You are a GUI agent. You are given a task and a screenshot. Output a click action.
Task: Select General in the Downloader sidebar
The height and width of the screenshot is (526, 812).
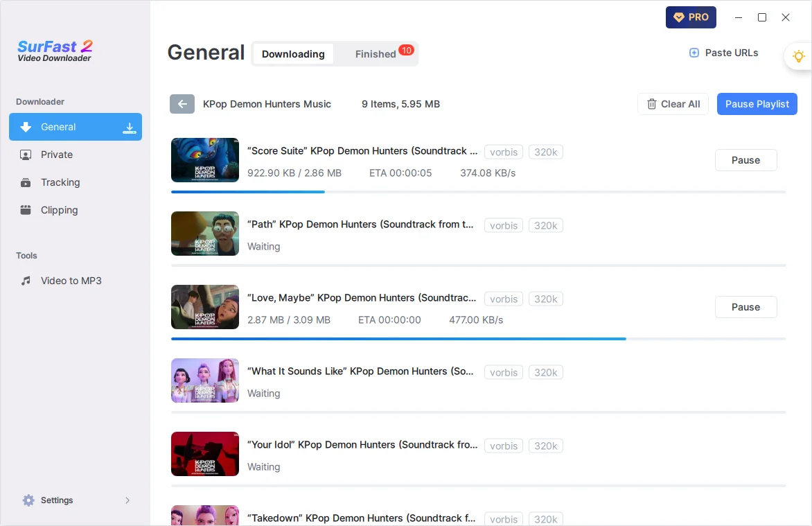point(76,127)
